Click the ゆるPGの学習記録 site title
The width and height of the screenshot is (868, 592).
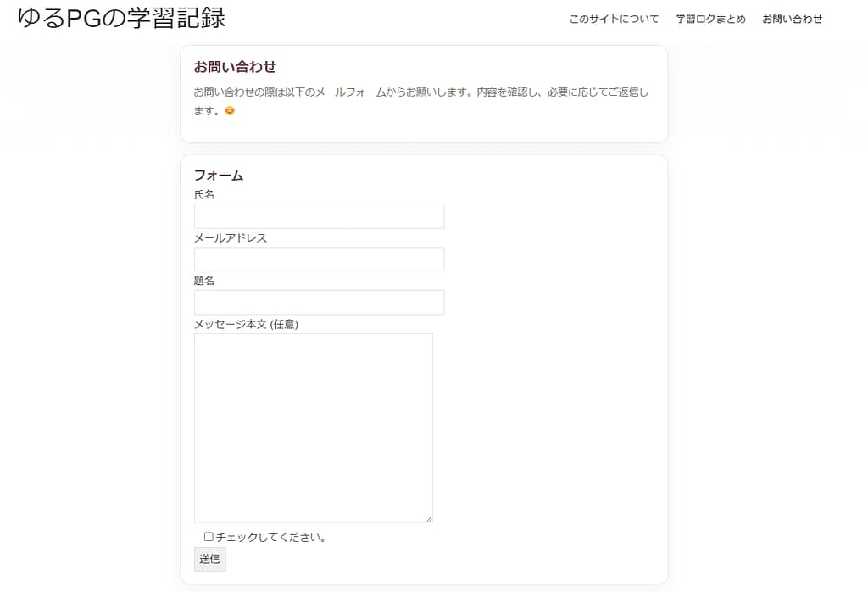pyautogui.click(x=122, y=18)
